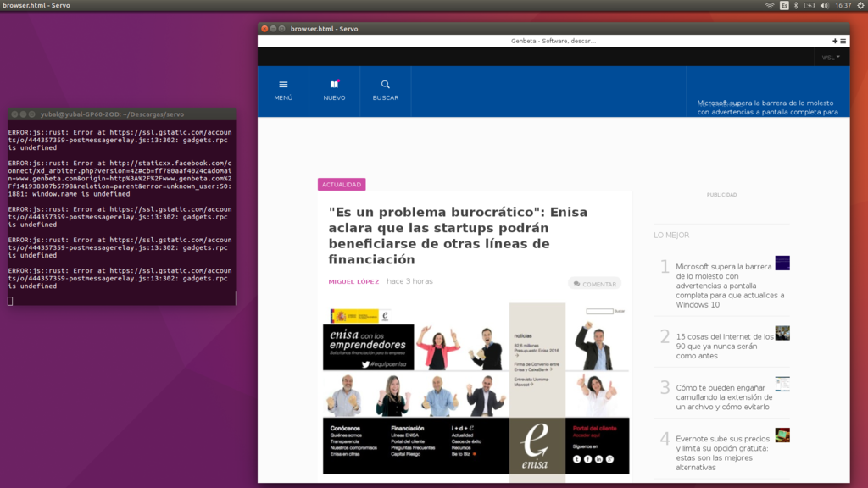This screenshot has width=868, height=488.
Task: Toggle Bluetooth from the system tray icon
Action: coord(796,6)
